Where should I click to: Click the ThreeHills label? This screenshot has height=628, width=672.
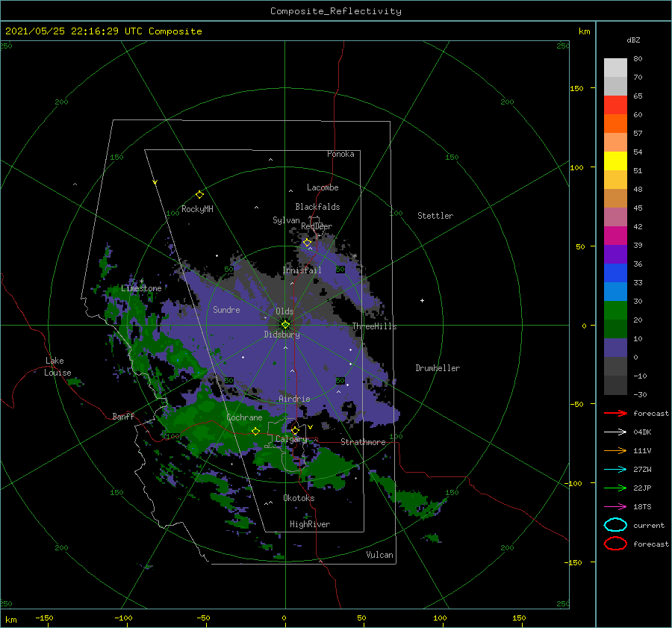click(374, 326)
